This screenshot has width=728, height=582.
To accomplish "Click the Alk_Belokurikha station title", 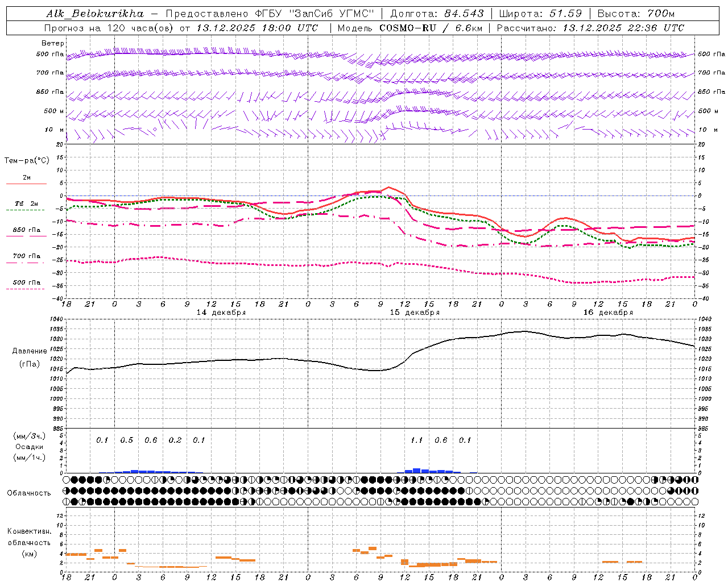I will coord(94,14).
